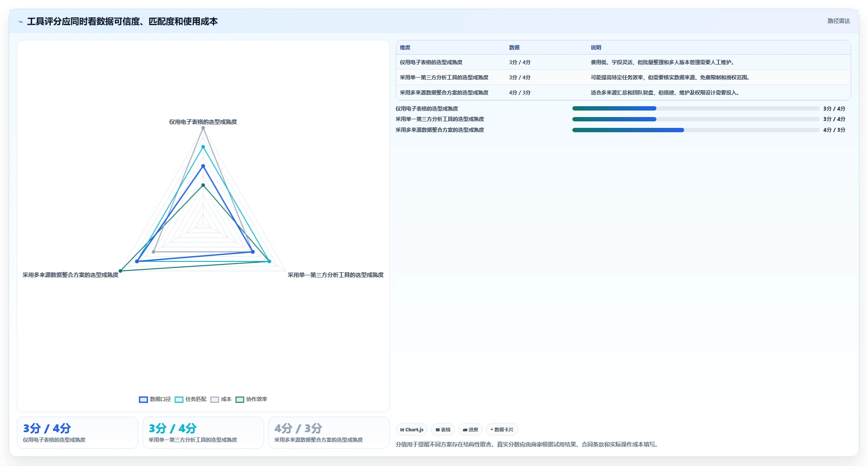This screenshot has width=868, height=466.
Task: Click description cell 适合多来源汇总和团队复盘
Action: [x=665, y=93]
